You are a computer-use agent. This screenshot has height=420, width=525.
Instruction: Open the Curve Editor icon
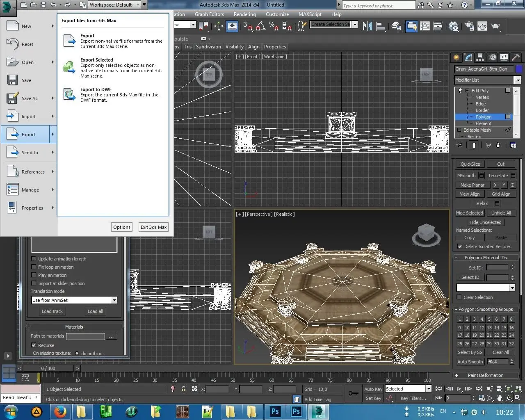pyautogui.click(x=425, y=26)
